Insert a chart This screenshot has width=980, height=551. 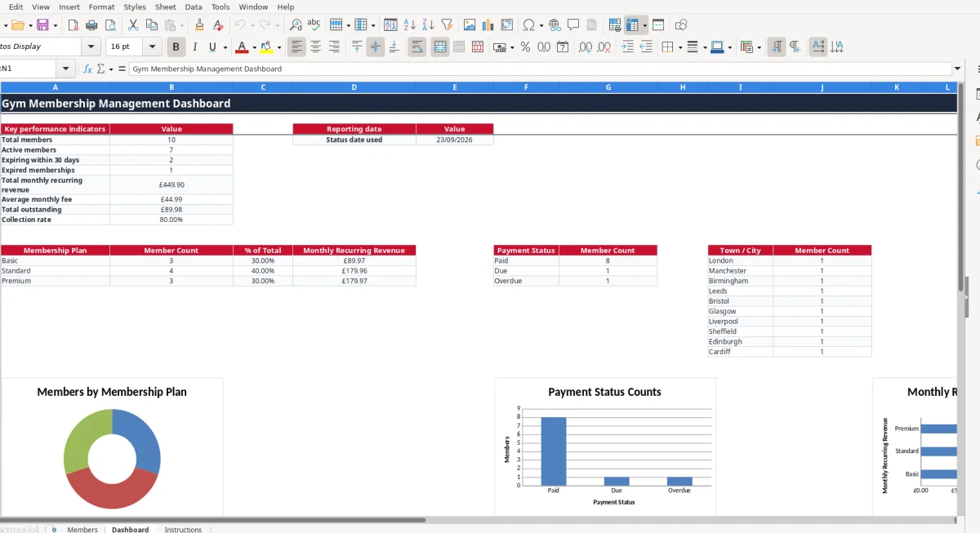point(488,25)
